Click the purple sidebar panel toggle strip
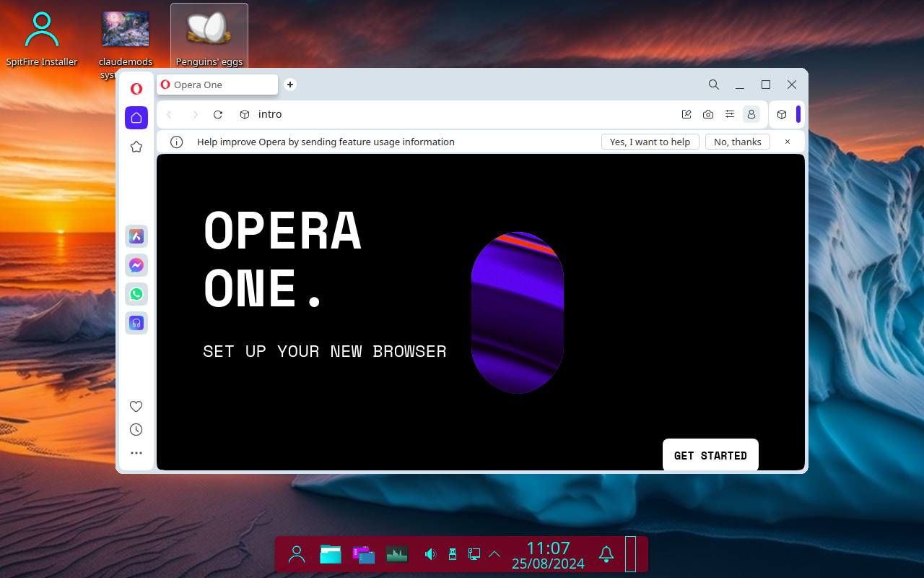 pyautogui.click(x=798, y=114)
